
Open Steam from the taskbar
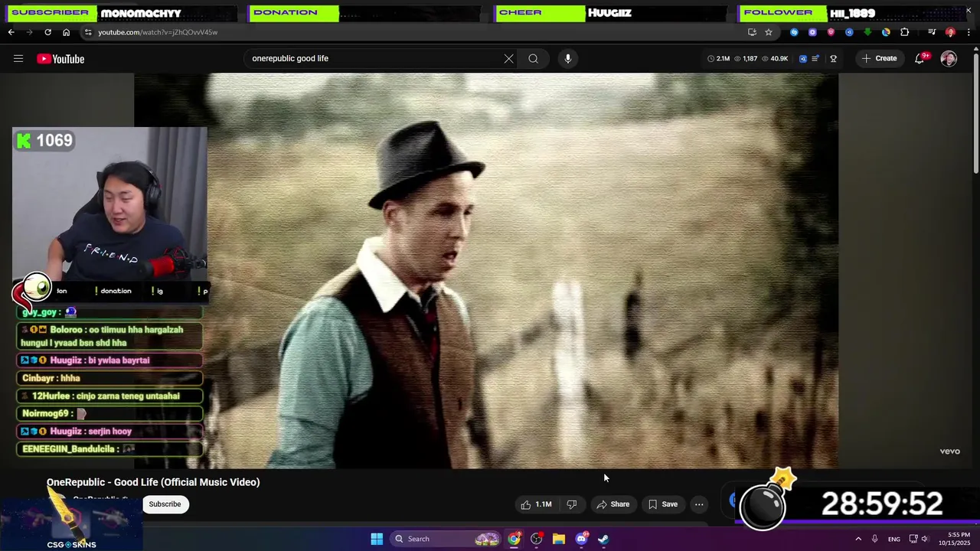[x=603, y=539]
